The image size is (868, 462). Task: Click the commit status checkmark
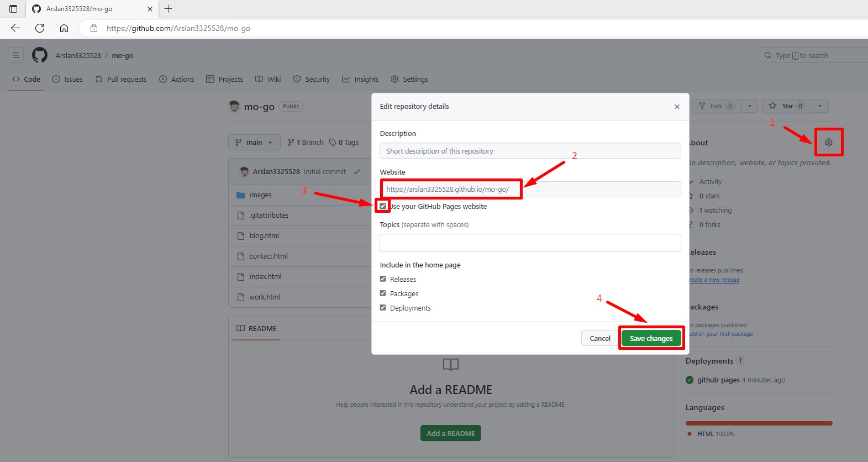click(x=356, y=172)
